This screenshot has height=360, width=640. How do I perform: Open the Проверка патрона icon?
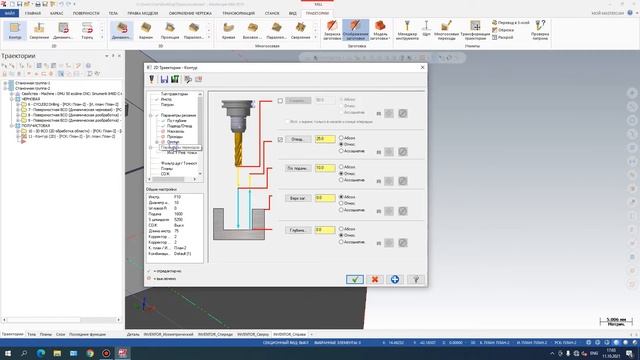coord(540,30)
